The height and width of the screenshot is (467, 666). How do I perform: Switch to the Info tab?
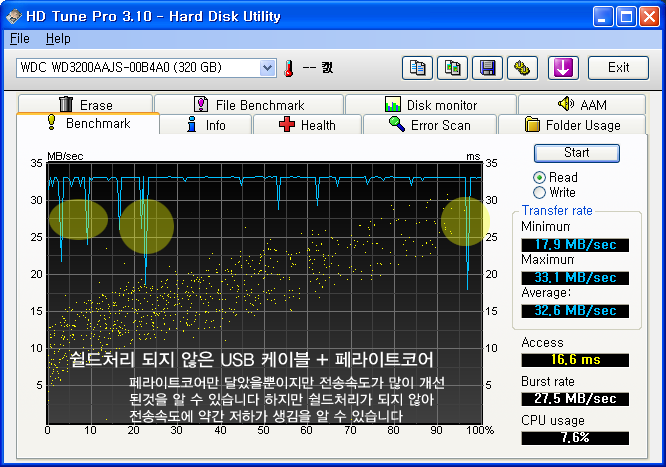click(206, 125)
